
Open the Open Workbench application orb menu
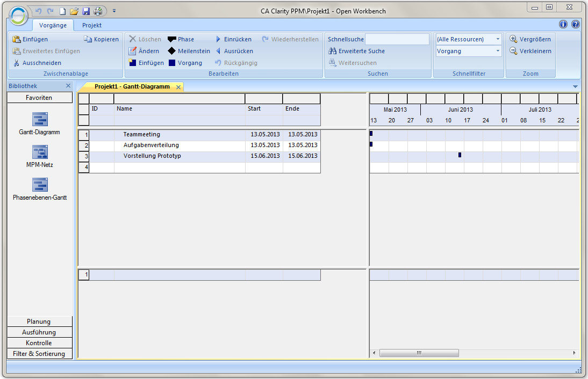coord(18,16)
